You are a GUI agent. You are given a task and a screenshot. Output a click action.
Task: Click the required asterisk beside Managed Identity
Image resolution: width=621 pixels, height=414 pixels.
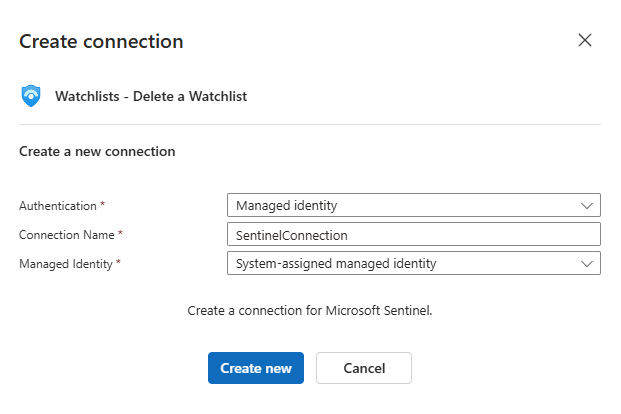[119, 263]
